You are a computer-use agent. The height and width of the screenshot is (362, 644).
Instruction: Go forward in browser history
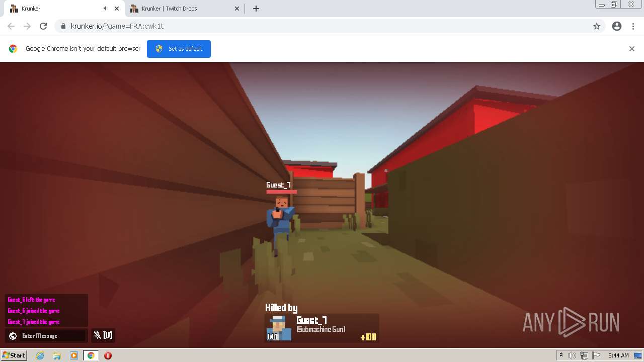(x=27, y=26)
